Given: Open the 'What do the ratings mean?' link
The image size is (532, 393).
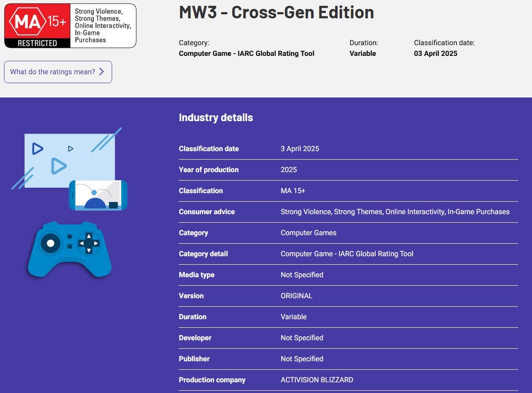Looking at the screenshot, I should 58,72.
